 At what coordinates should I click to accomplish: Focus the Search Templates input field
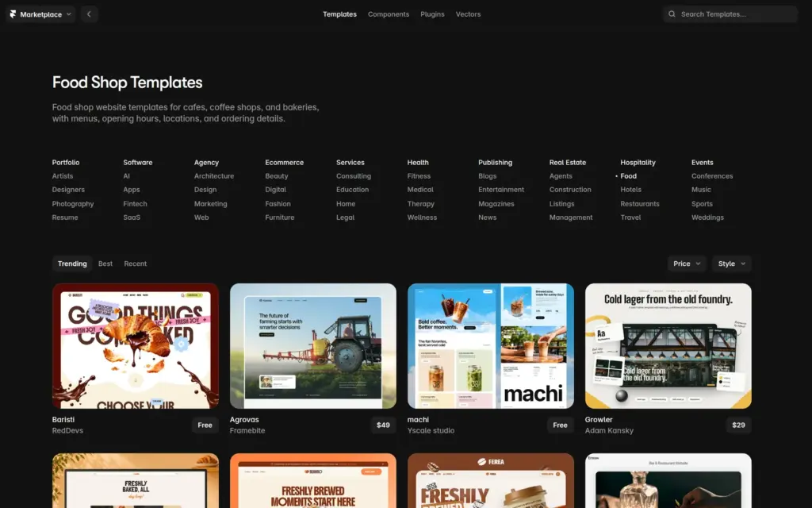(730, 14)
